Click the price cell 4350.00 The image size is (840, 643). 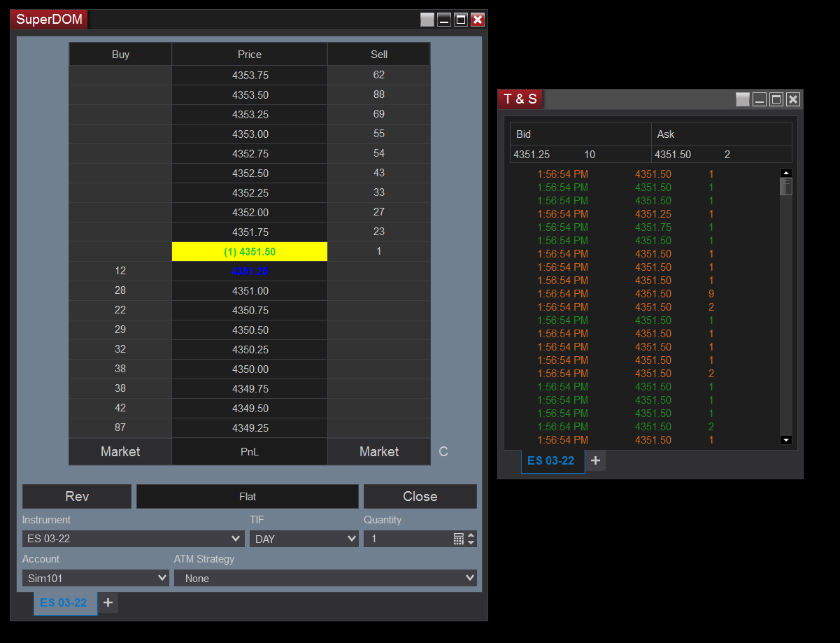tap(250, 369)
